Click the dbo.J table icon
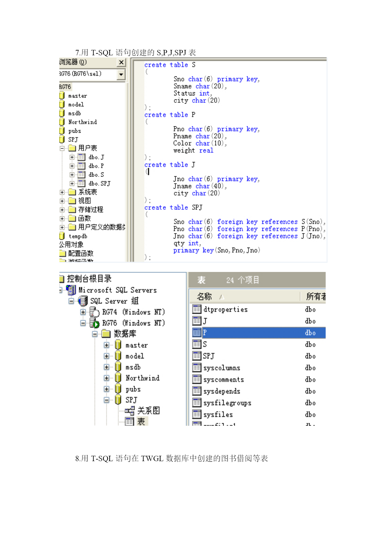 tap(81, 157)
